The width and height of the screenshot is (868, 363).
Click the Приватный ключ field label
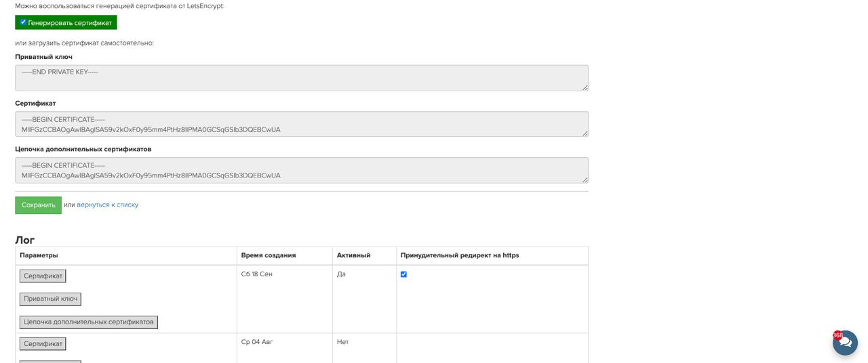(43, 57)
